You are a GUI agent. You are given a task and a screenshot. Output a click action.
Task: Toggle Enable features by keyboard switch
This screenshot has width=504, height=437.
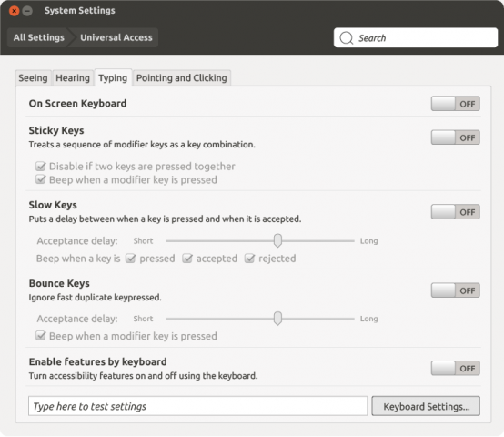(455, 368)
